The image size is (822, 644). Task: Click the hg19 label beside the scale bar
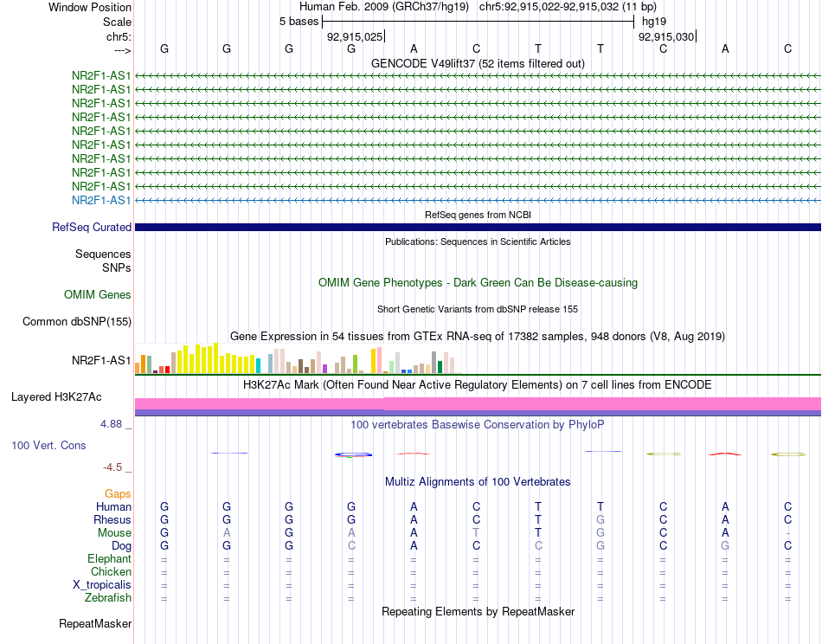click(654, 22)
